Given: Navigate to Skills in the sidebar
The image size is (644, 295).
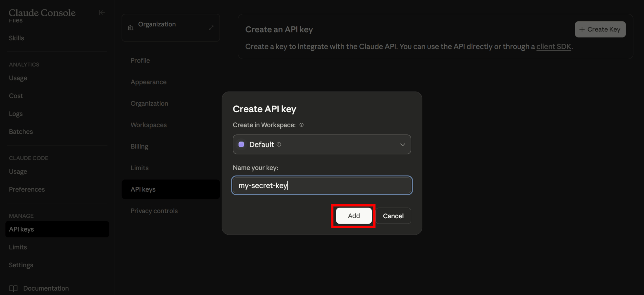Looking at the screenshot, I should pyautogui.click(x=16, y=38).
